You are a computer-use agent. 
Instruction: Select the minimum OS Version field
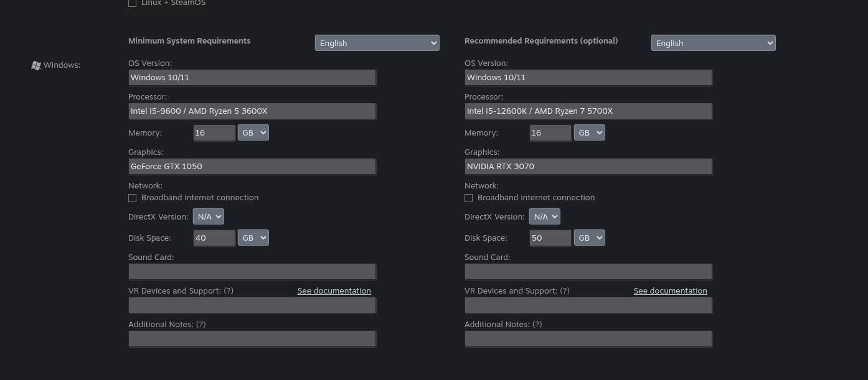pos(252,78)
